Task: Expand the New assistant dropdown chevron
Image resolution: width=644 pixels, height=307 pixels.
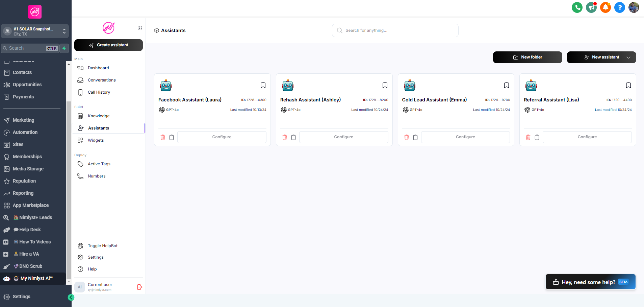Action: 628,57
